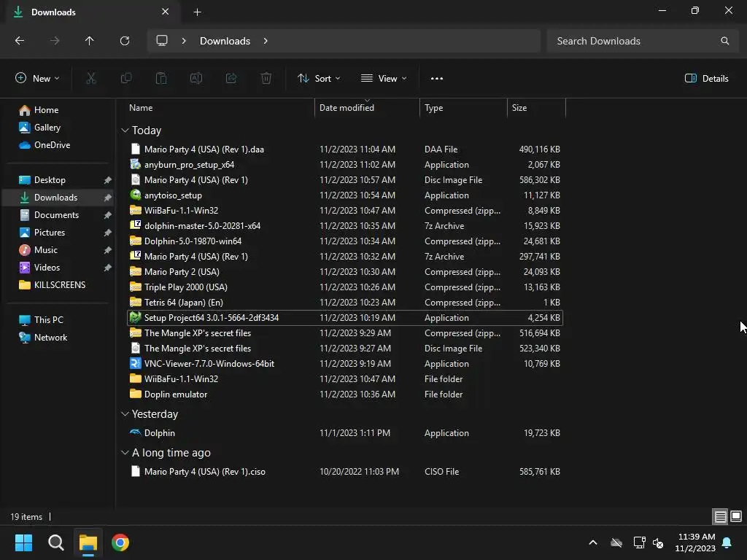Click the search magnifier in Search Downloads
This screenshot has height=560, width=747.
(724, 41)
